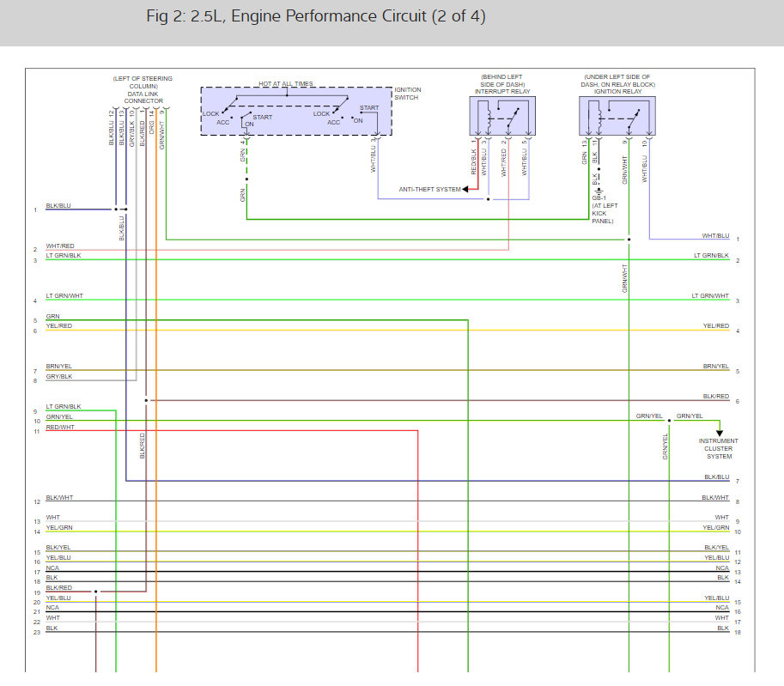Image resolution: width=784 pixels, height=686 pixels.
Task: Click the DATA LINK CONNECTOR label
Action: pyautogui.click(x=143, y=98)
